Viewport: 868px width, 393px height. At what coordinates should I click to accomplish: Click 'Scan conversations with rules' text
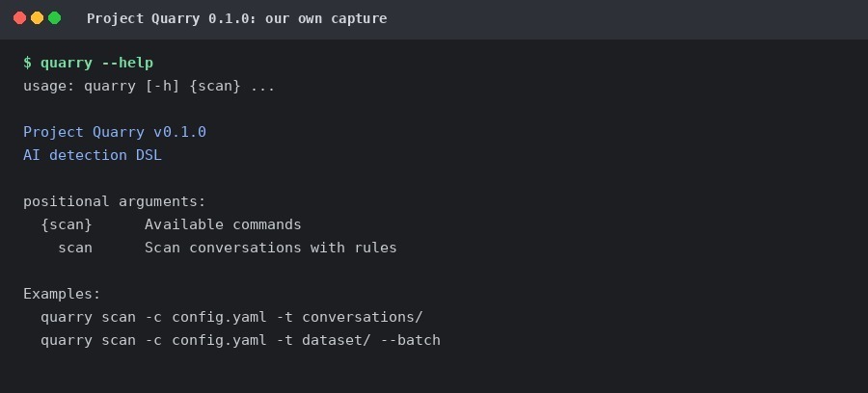click(271, 248)
